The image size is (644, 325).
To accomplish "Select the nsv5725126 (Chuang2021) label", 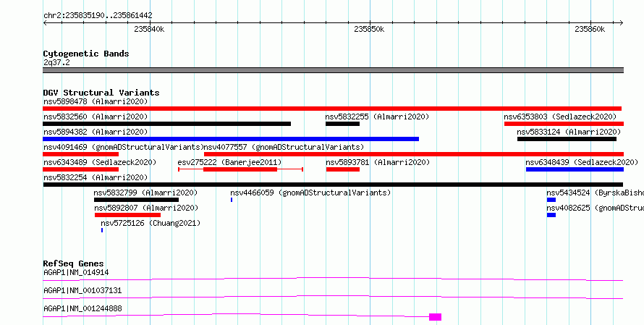I will 151,223.
